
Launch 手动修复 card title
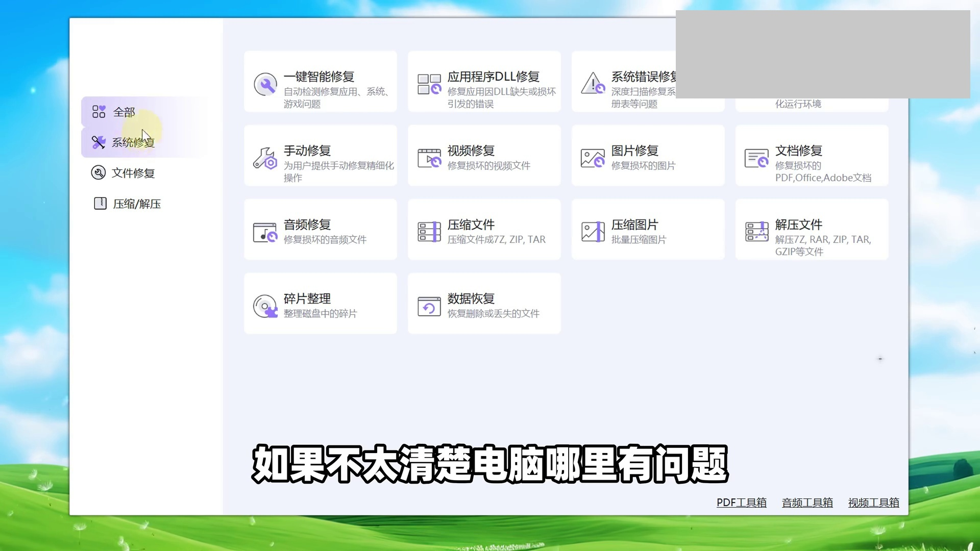(307, 151)
